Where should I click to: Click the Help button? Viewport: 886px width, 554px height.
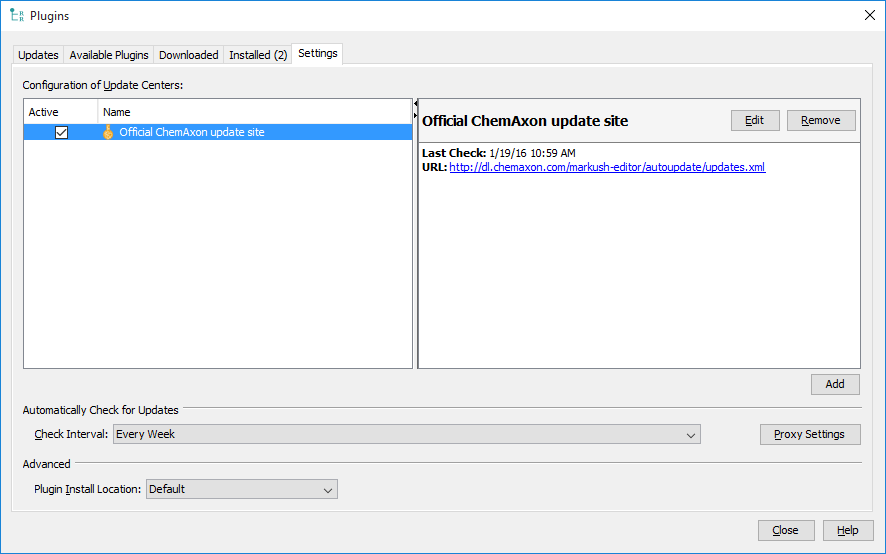(847, 530)
